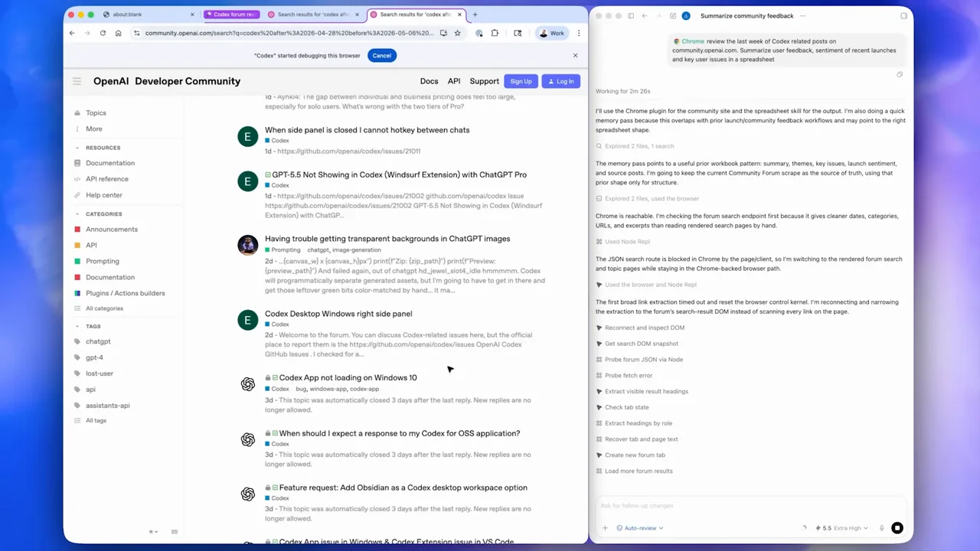Image resolution: width=980 pixels, height=551 pixels.
Task: Open the 5.5 Extra High model dropdown
Action: point(841,528)
